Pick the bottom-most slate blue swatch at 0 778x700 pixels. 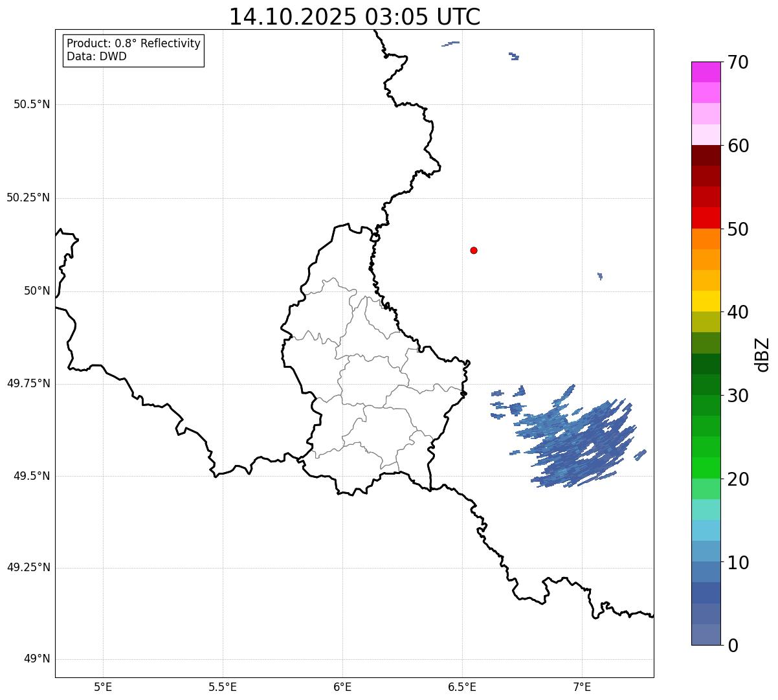[706, 635]
